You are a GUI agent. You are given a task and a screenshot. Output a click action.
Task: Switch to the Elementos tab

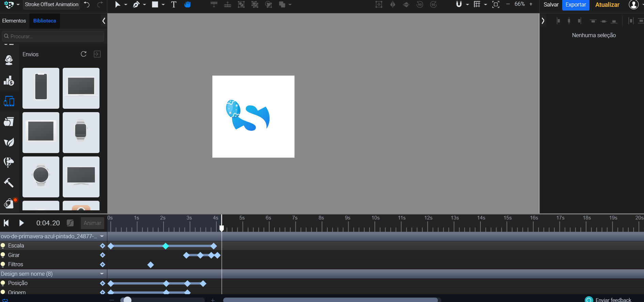(x=14, y=21)
